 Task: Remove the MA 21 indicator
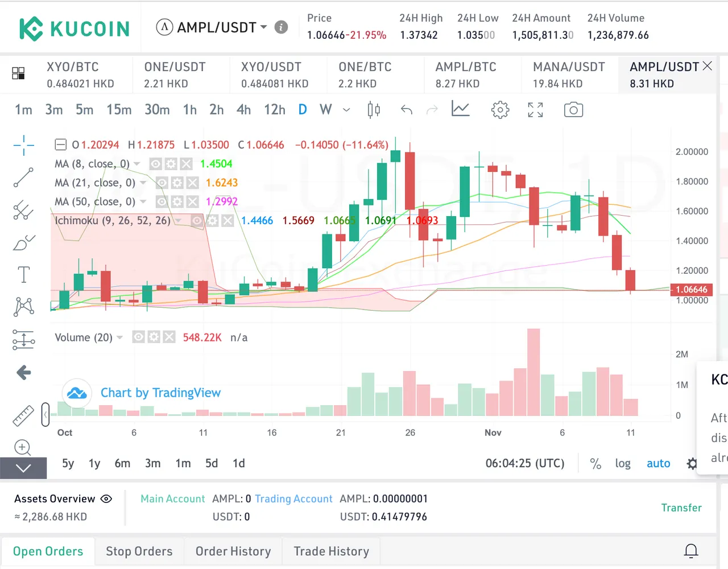click(x=192, y=183)
